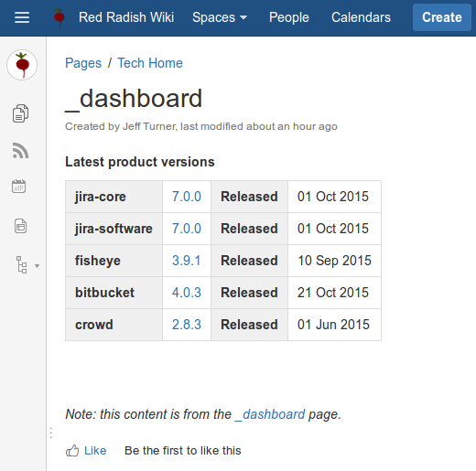Open the bitbucket 4.0.3 version link
The image size is (476, 471).
tap(187, 293)
